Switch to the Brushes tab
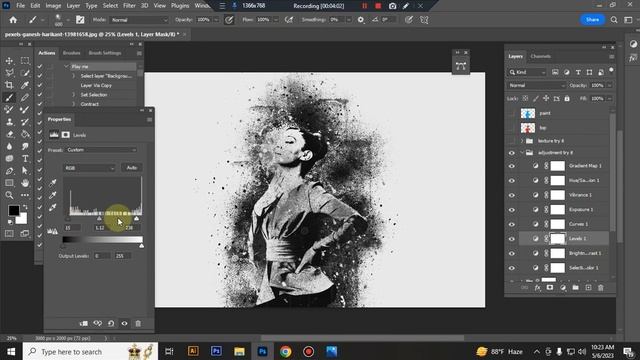The height and width of the screenshot is (360, 640). [x=72, y=53]
